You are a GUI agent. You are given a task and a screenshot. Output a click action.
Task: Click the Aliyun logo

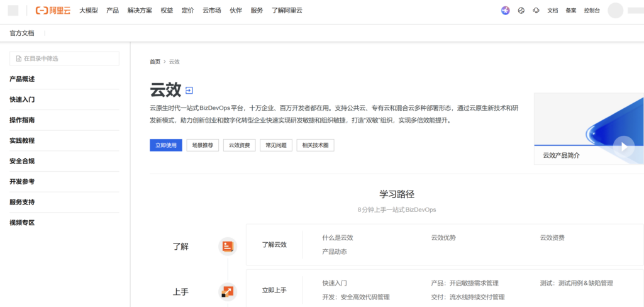[x=53, y=11]
